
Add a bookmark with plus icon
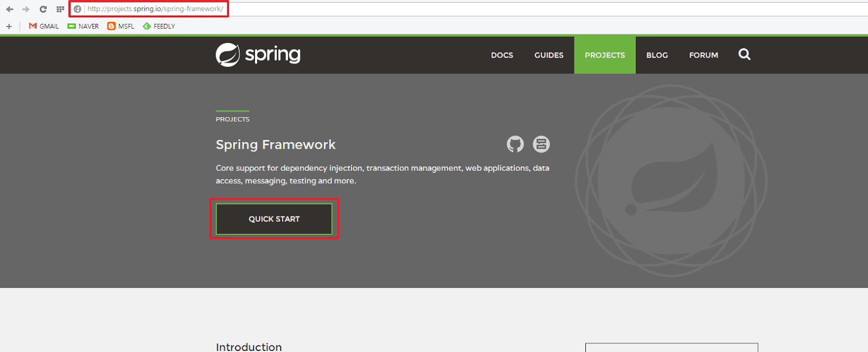pos(9,26)
